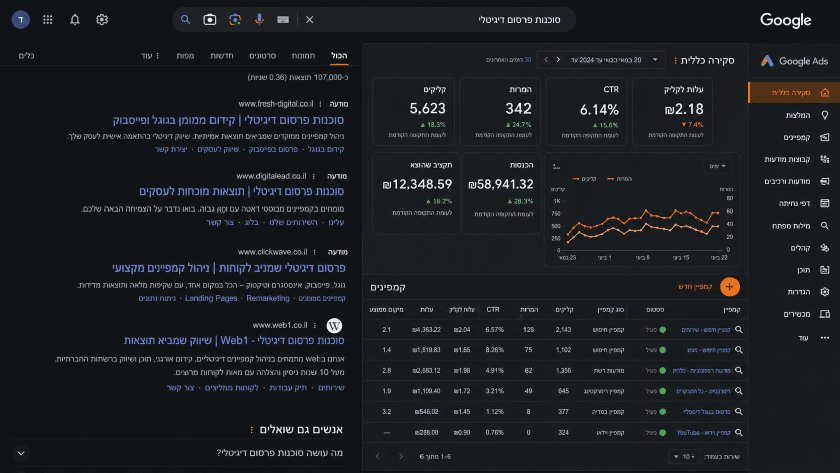Switch to the תמונות images tab
The image size is (840, 473).
click(x=303, y=55)
